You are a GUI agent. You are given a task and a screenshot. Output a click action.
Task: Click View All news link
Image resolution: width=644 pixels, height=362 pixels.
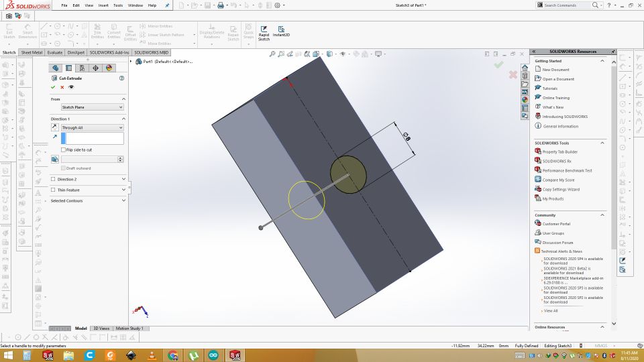(551, 310)
